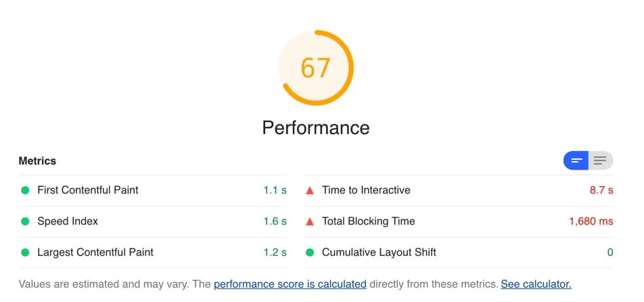
Task: Click the green dot beside Largest Contentful Paint
Action: coord(25,253)
